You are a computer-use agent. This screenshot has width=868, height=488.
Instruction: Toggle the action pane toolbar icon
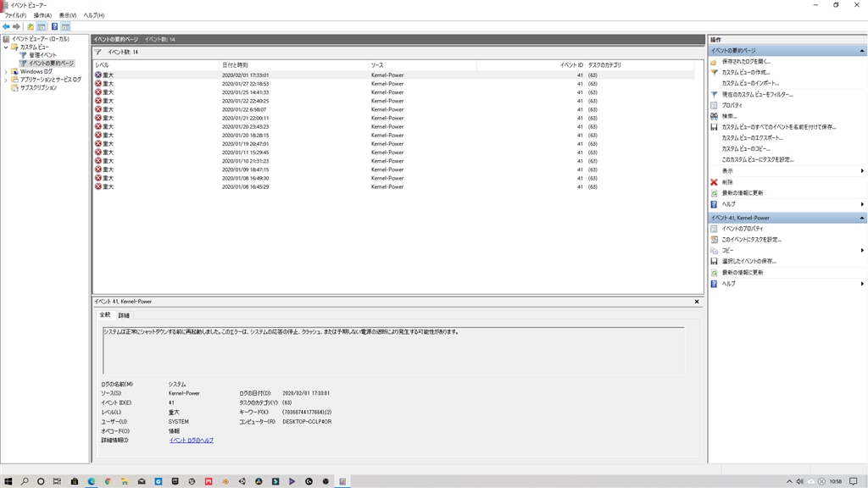[66, 26]
